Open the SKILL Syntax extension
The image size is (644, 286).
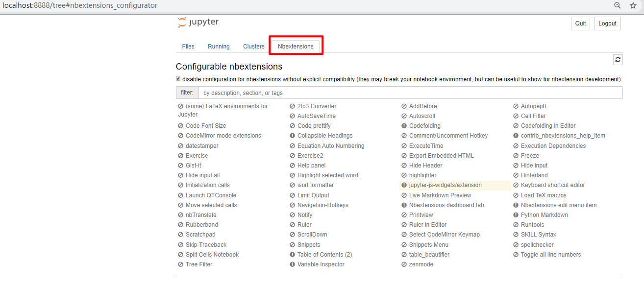point(539,235)
